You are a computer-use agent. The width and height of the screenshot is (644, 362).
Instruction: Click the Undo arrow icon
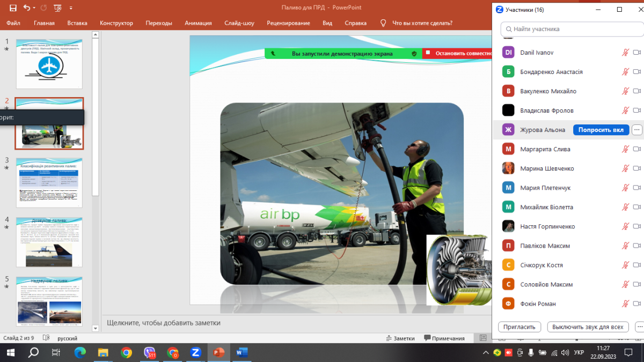click(27, 8)
